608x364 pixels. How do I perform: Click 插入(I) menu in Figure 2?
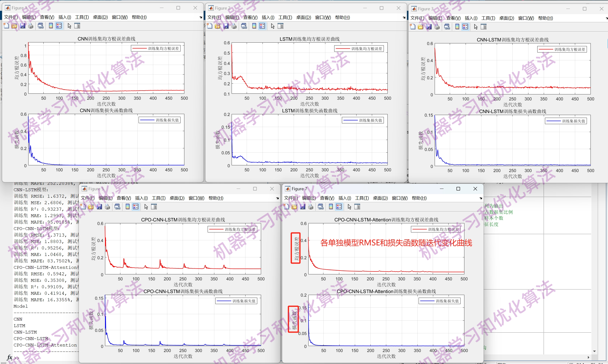(268, 17)
